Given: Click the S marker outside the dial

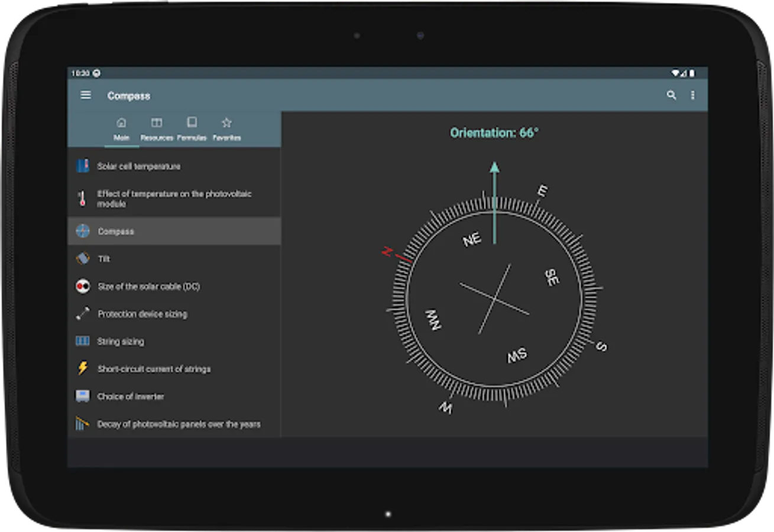Looking at the screenshot, I should [x=601, y=346].
